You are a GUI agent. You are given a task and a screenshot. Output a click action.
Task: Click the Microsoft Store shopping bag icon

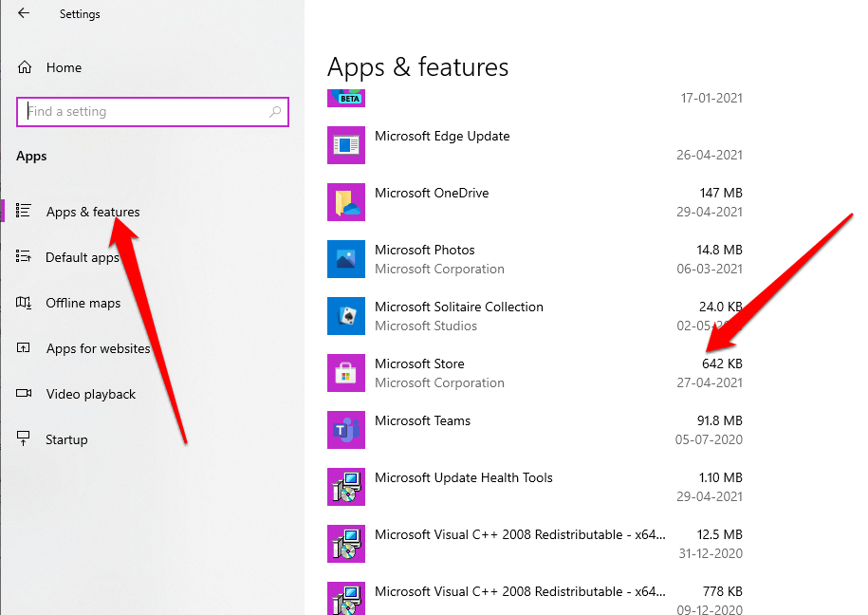coord(346,373)
